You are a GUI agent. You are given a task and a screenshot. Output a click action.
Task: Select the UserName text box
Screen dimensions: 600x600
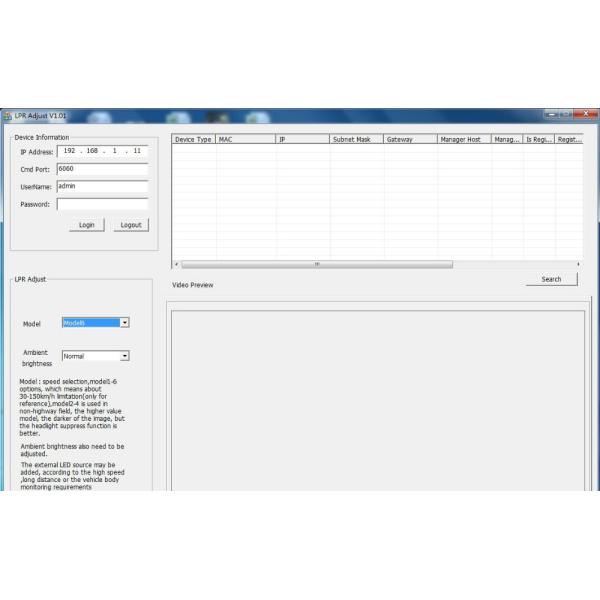102,186
